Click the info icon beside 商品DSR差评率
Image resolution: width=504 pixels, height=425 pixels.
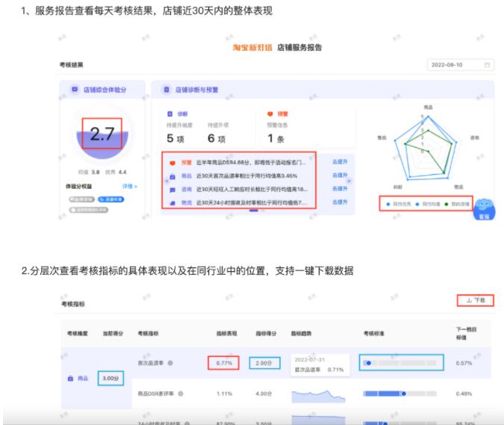click(x=181, y=394)
